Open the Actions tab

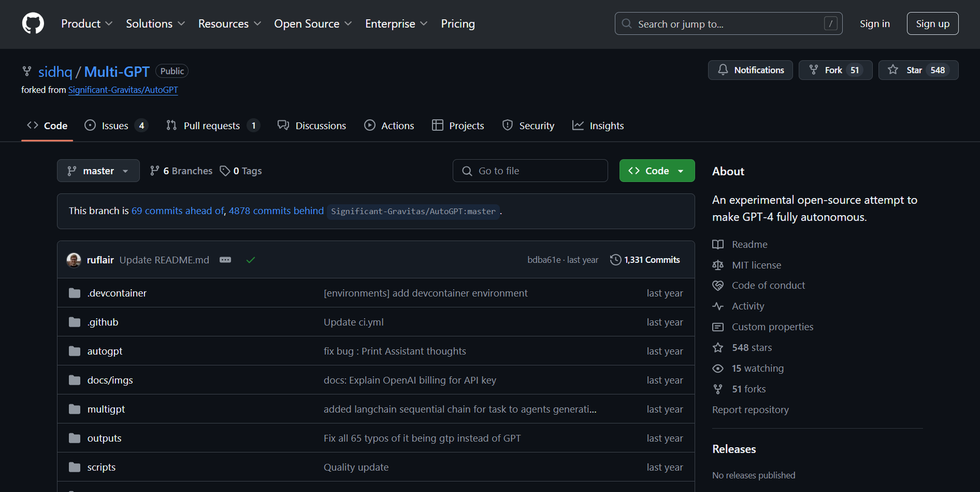(389, 126)
